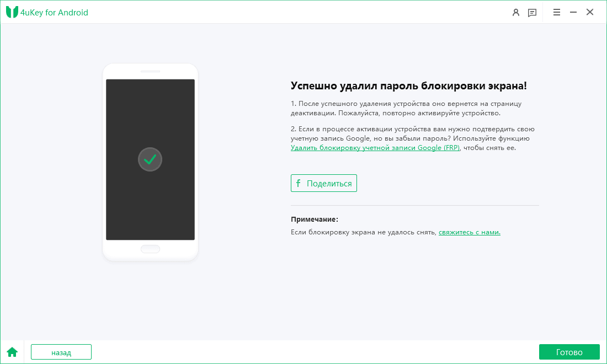Go home via the house icon
Viewport: 607px width, 364px height.
coord(12,351)
